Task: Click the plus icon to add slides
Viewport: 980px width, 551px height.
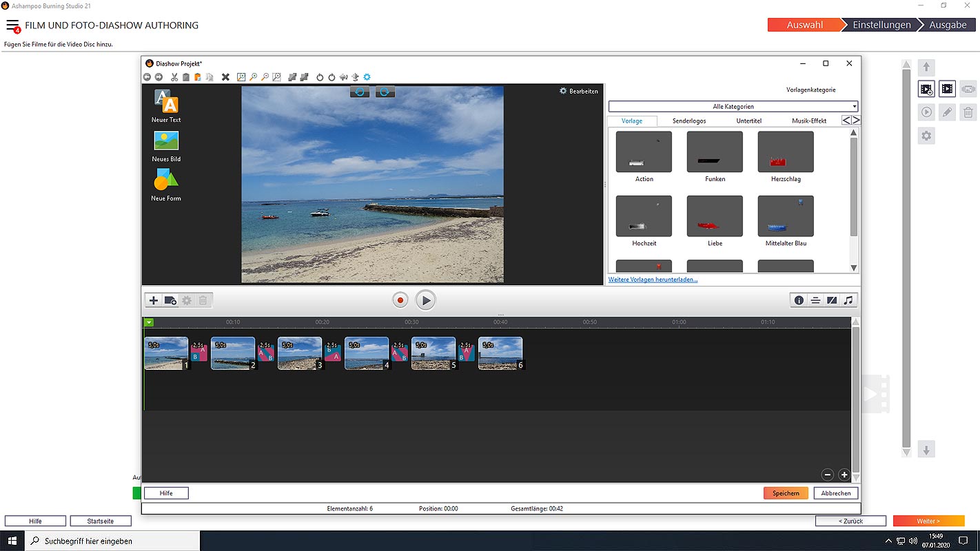Action: [154, 300]
